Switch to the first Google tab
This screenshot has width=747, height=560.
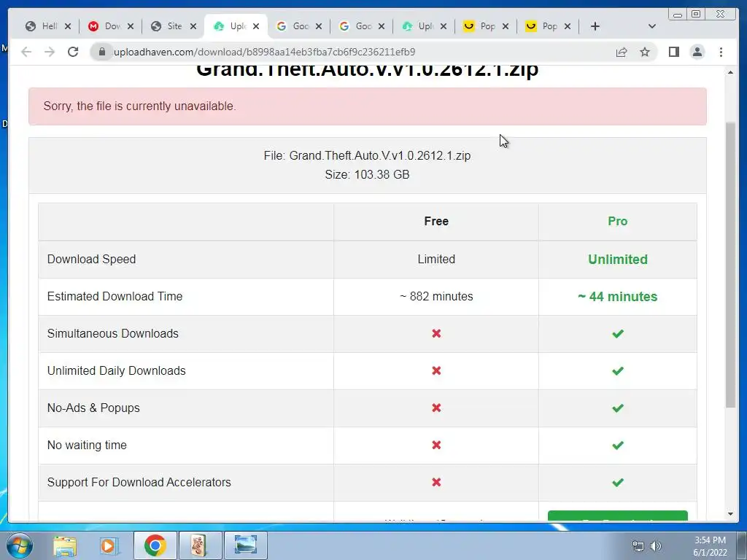(294, 26)
